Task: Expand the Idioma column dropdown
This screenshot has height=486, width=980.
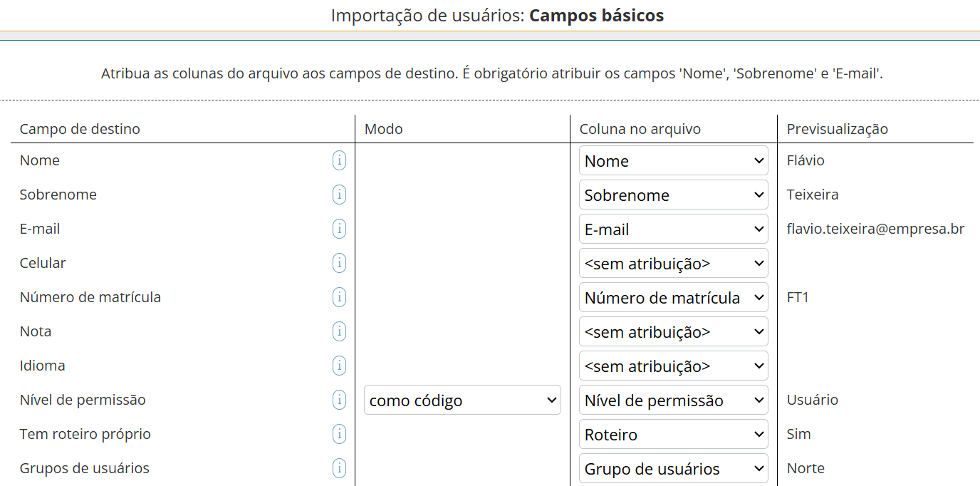Action: [672, 366]
